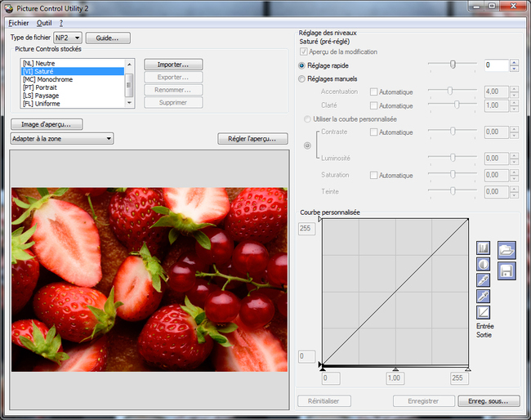Image resolution: width=531 pixels, height=420 pixels.
Task: Click the Saturation slider handle
Action: point(453,174)
